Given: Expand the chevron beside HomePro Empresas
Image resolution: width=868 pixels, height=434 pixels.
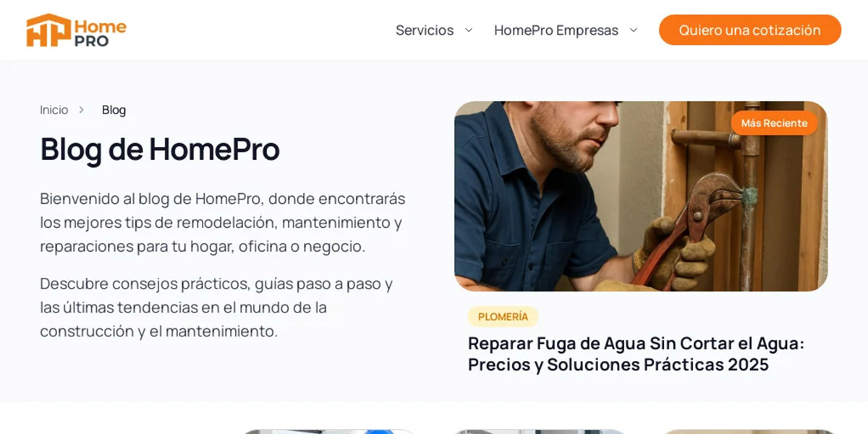Looking at the screenshot, I should (634, 30).
